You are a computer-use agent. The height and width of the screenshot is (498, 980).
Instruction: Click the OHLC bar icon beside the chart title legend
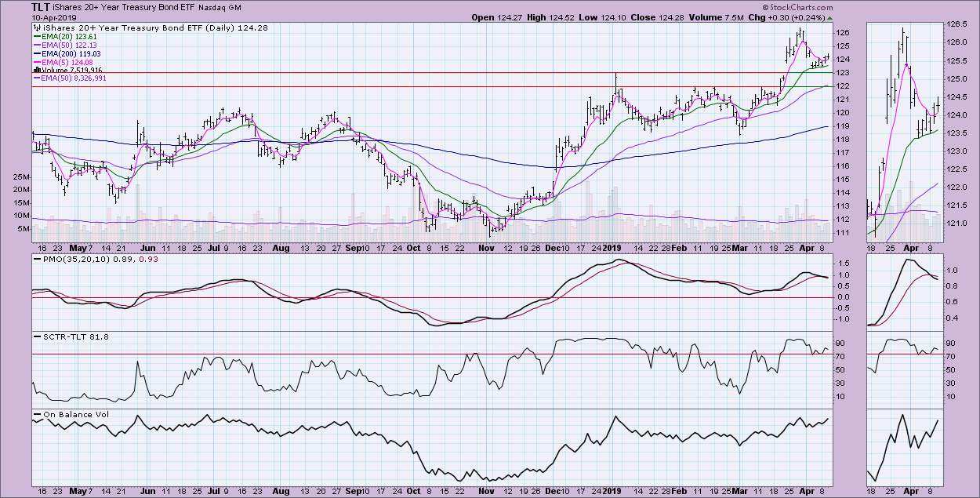pos(36,27)
